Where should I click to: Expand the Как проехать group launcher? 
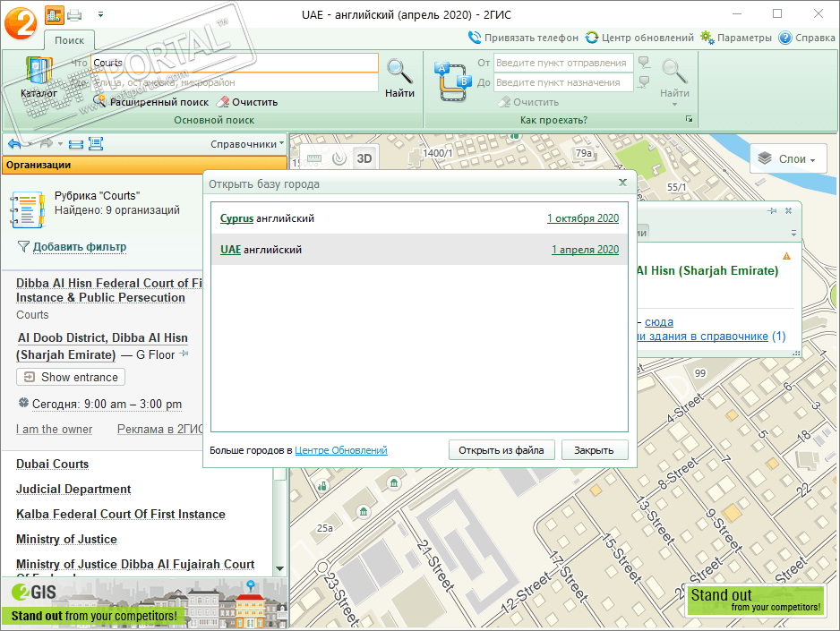[689, 119]
